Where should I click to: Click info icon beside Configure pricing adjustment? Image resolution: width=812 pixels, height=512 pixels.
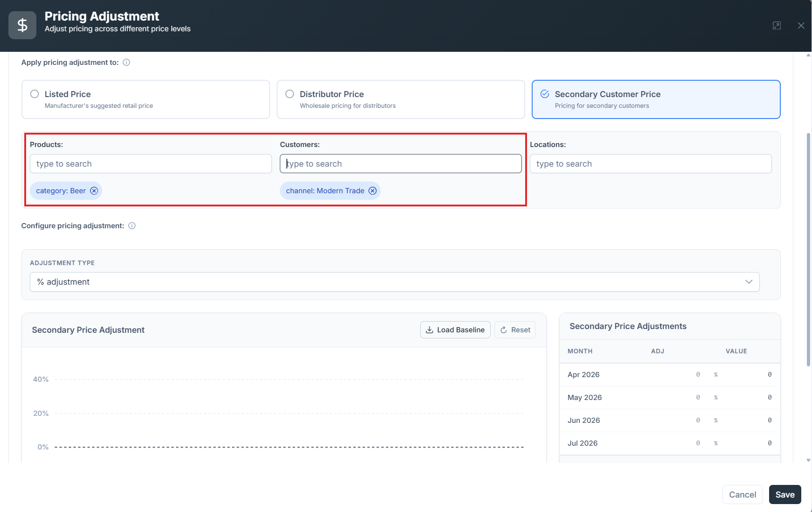pyautogui.click(x=132, y=226)
